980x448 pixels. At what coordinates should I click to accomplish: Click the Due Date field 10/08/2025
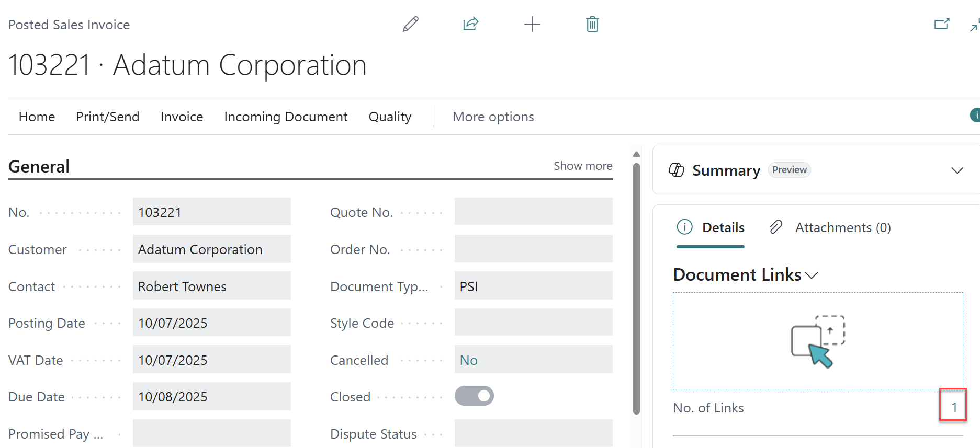click(212, 396)
